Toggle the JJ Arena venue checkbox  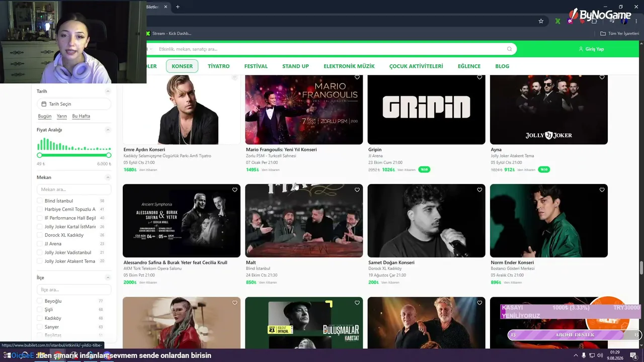(x=40, y=244)
